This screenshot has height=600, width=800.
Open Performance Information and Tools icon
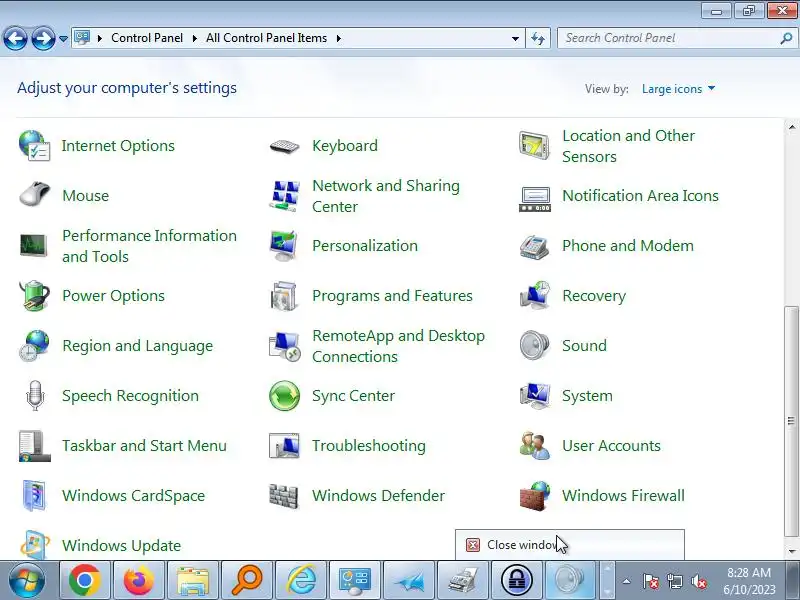pos(34,245)
